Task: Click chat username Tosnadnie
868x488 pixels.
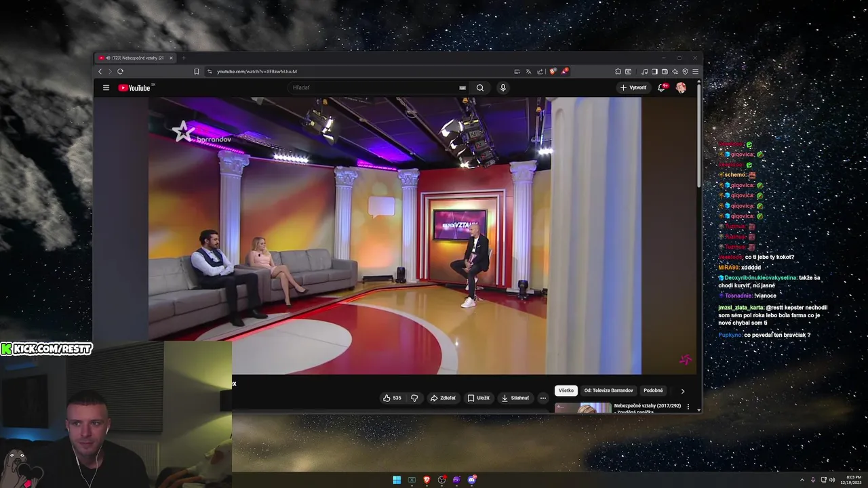Action: pos(738,296)
